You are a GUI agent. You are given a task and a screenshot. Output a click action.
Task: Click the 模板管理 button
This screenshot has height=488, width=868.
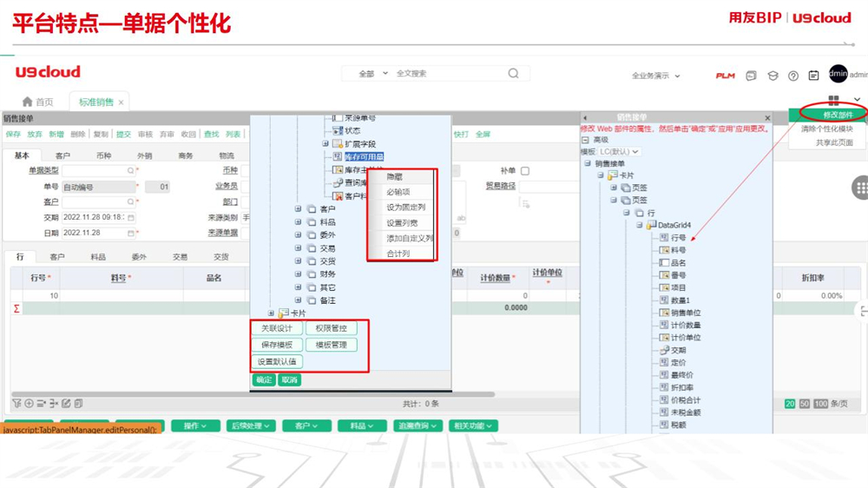click(x=331, y=345)
